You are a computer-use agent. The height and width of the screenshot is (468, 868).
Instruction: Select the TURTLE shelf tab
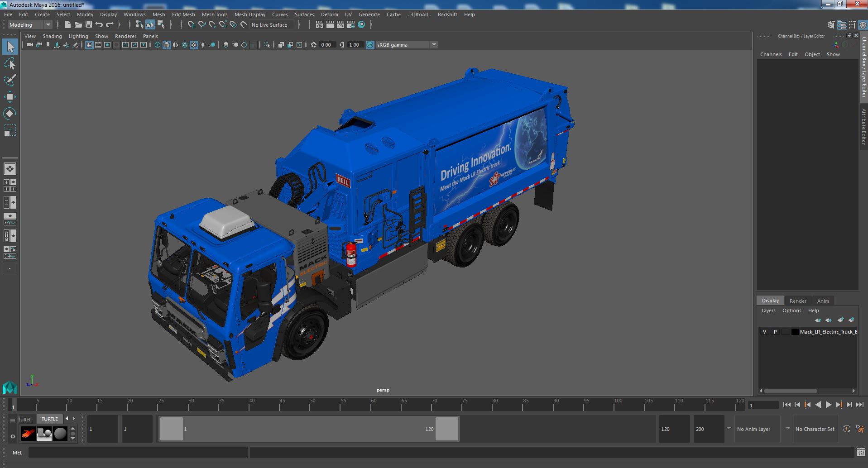point(50,419)
